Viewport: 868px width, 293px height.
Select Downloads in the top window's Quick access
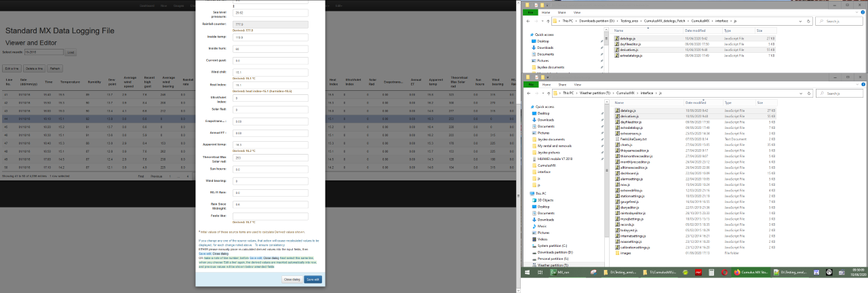pyautogui.click(x=546, y=47)
